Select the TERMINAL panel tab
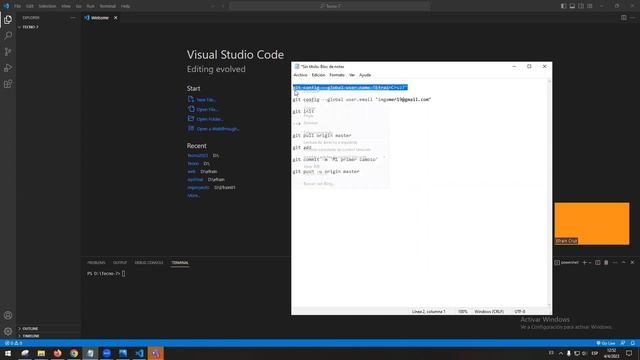Screen dimensions: 640x360 180,262
